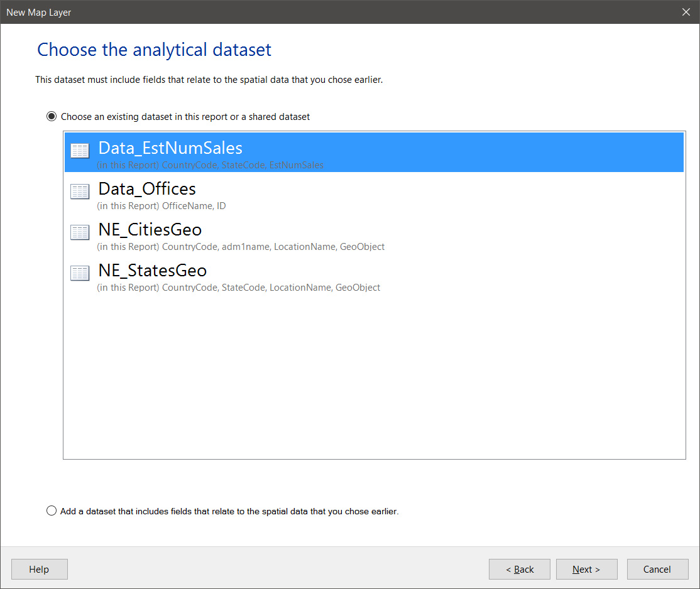Proceed with the Next button
Screen dimensions: 700x589
tap(586, 570)
